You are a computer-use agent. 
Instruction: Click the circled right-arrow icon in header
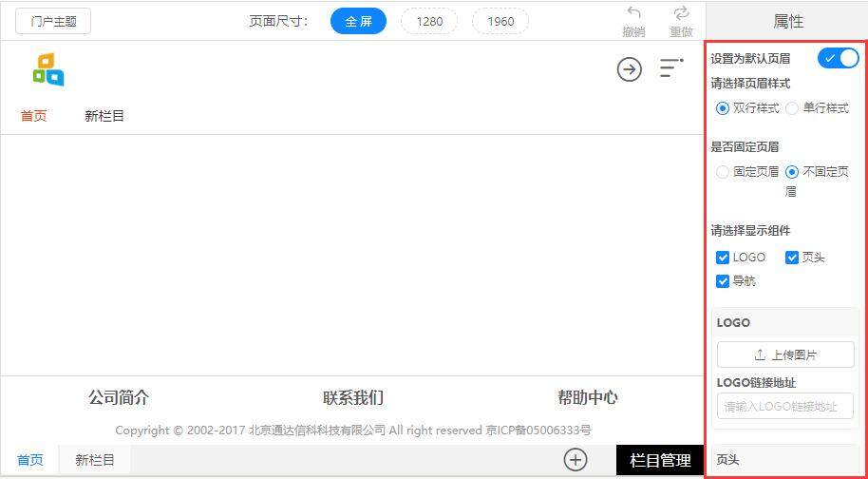(630, 69)
